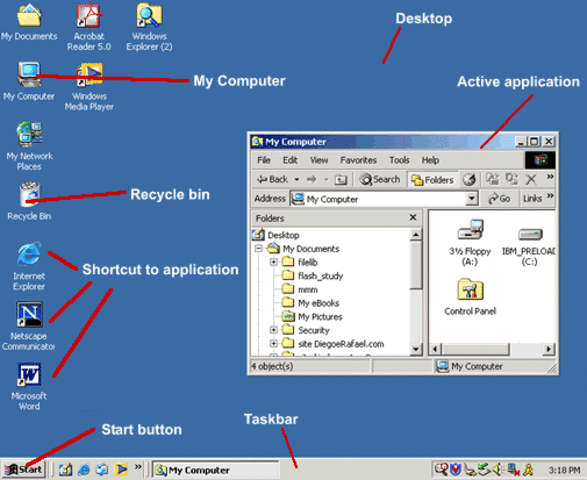Screen dimensions: 587x480
Task: Click the disconnected network tray icon
Action: [514, 469]
